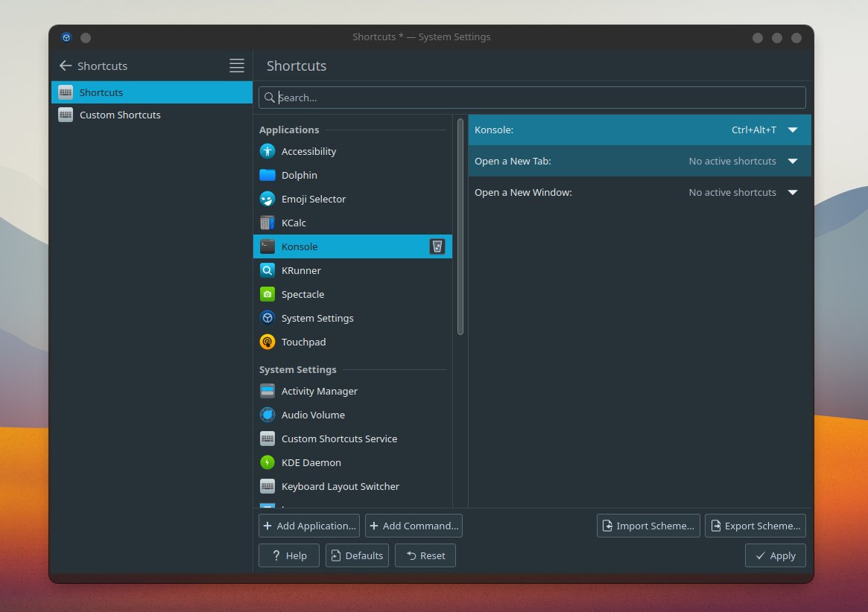Screen dimensions: 868x612
Task: Click the Emoji Selector icon
Action: (267, 199)
